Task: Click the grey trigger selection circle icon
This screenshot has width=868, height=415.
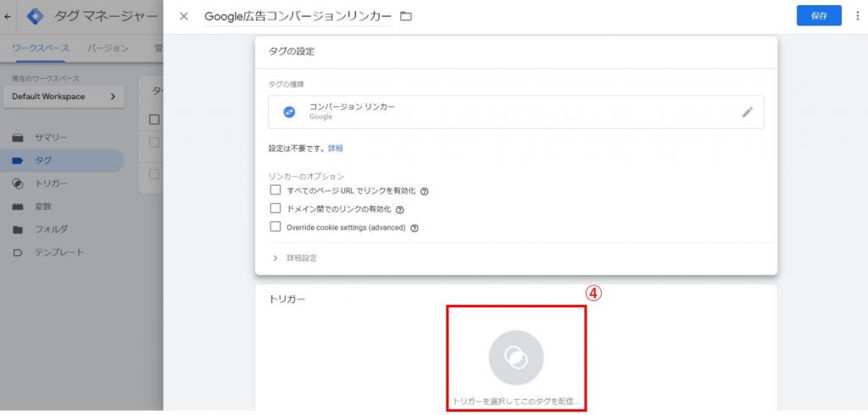Action: (x=516, y=357)
